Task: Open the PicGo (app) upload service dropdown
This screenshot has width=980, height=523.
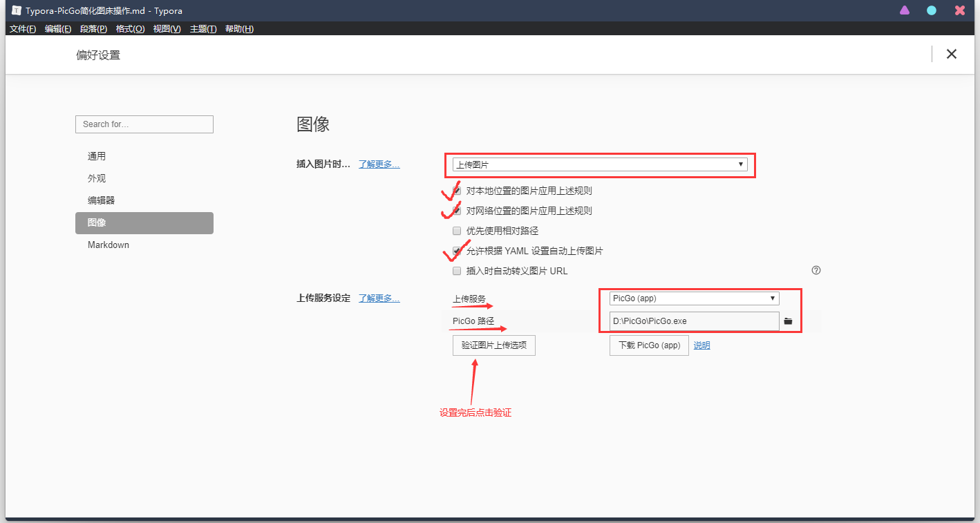Action: click(x=694, y=298)
